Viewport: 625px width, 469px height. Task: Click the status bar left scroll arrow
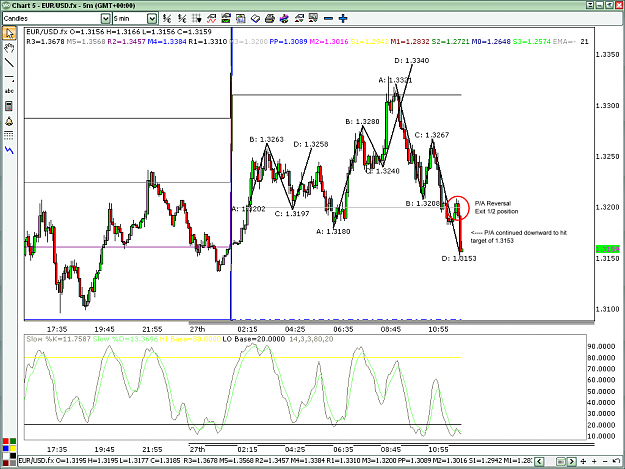pos(539,461)
